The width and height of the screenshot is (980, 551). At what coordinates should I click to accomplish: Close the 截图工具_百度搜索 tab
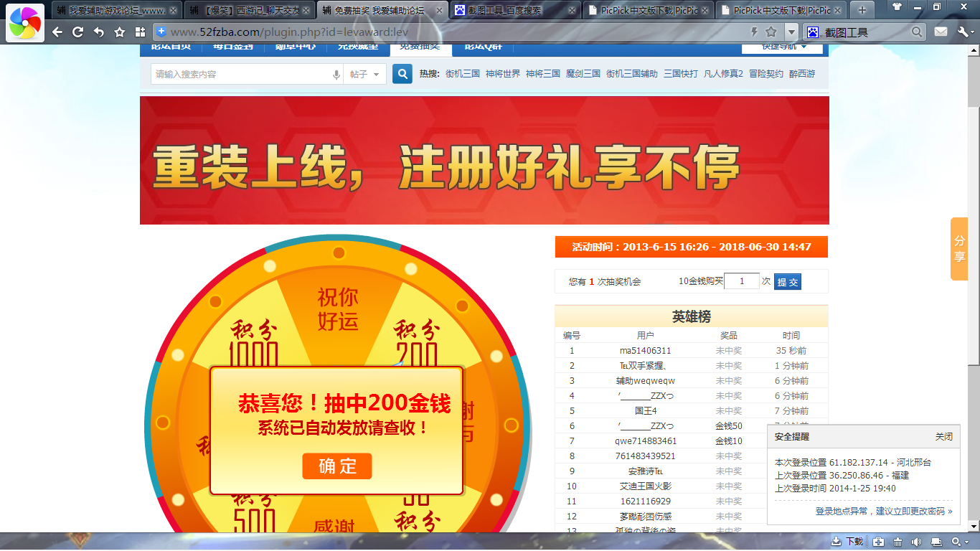[572, 11]
